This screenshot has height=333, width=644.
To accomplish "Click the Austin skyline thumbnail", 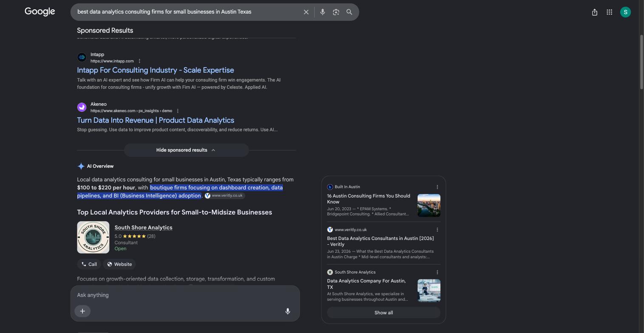I will [429, 206].
